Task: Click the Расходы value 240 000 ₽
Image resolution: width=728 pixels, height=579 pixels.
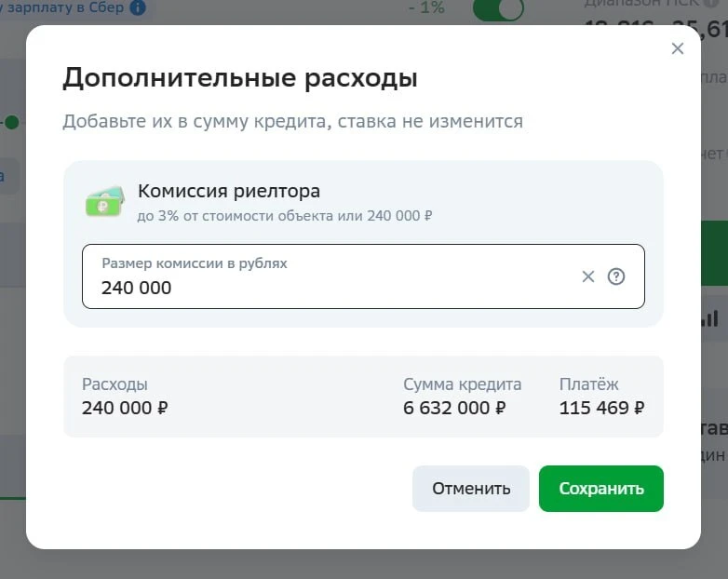Action: tap(125, 408)
